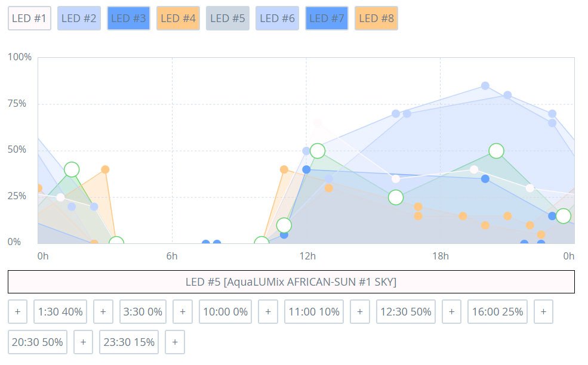
Task: Toggle LED #4 orange channel button
Action: [x=178, y=18]
